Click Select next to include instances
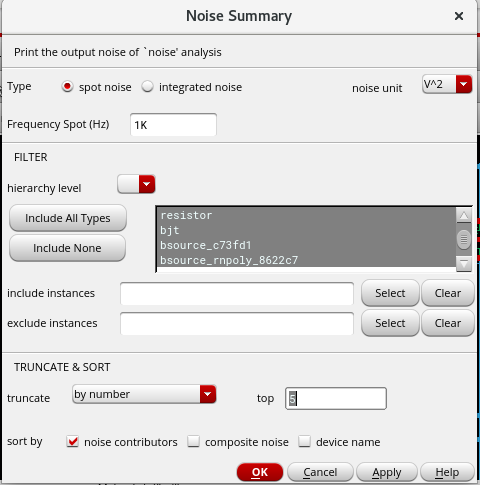The image size is (480, 485). pyautogui.click(x=390, y=293)
